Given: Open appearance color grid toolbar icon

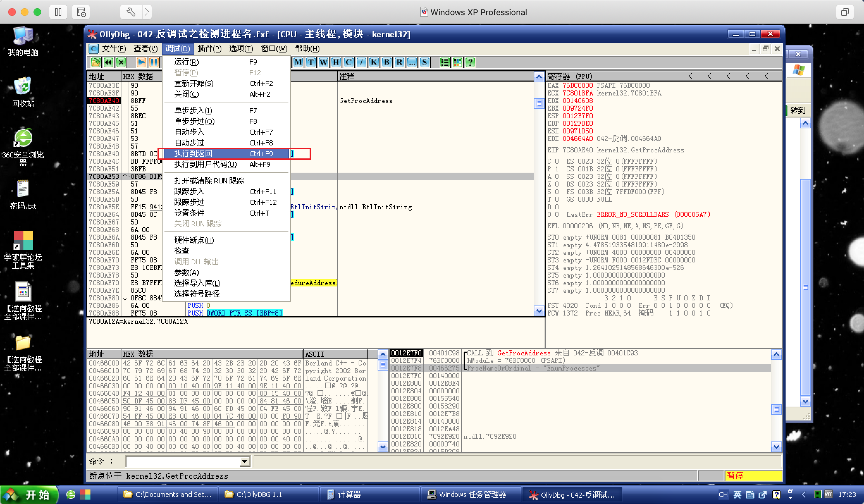Looking at the screenshot, I should tap(457, 62).
